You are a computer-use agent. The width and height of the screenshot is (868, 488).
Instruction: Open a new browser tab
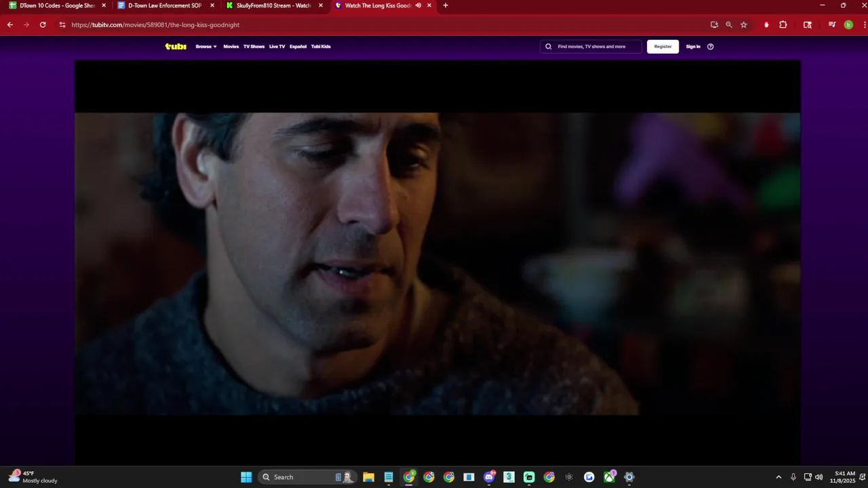[x=445, y=5]
